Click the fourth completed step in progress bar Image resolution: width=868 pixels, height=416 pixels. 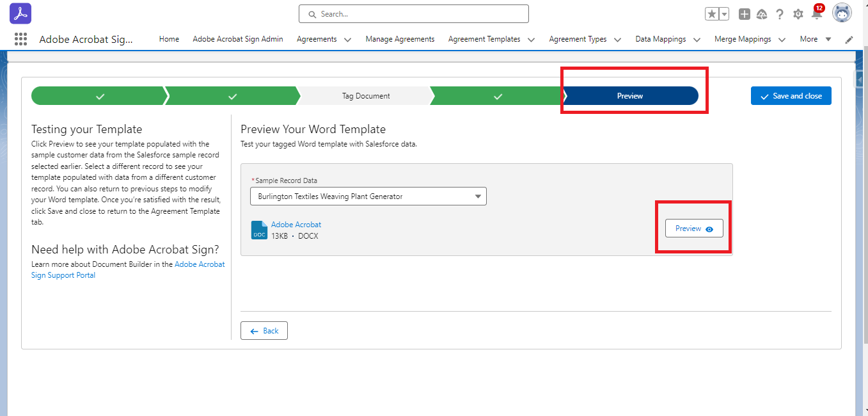pos(498,96)
